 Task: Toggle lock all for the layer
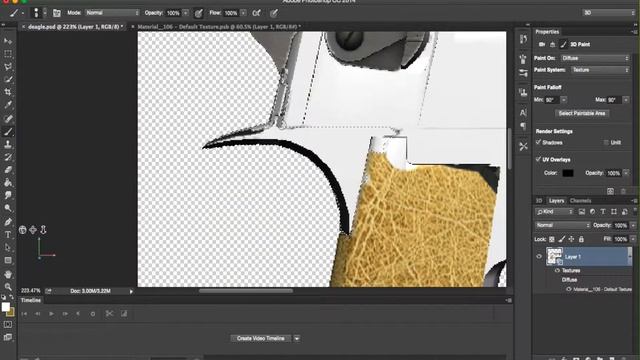click(581, 239)
